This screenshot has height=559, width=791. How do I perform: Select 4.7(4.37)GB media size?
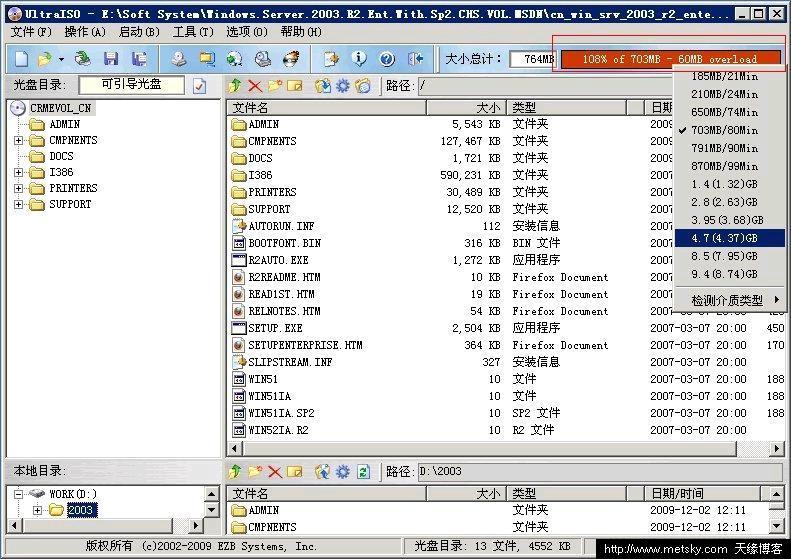point(729,238)
